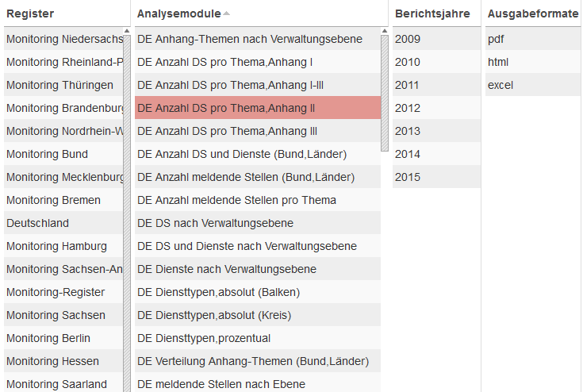583x392 pixels.
Task: Choose report year 2012
Action: pos(408,108)
